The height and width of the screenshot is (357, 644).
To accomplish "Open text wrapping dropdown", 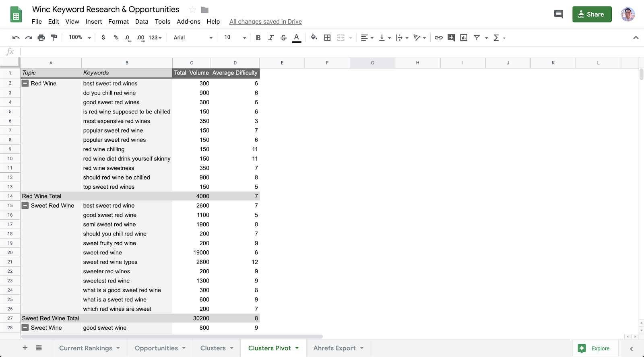I will [x=402, y=37].
